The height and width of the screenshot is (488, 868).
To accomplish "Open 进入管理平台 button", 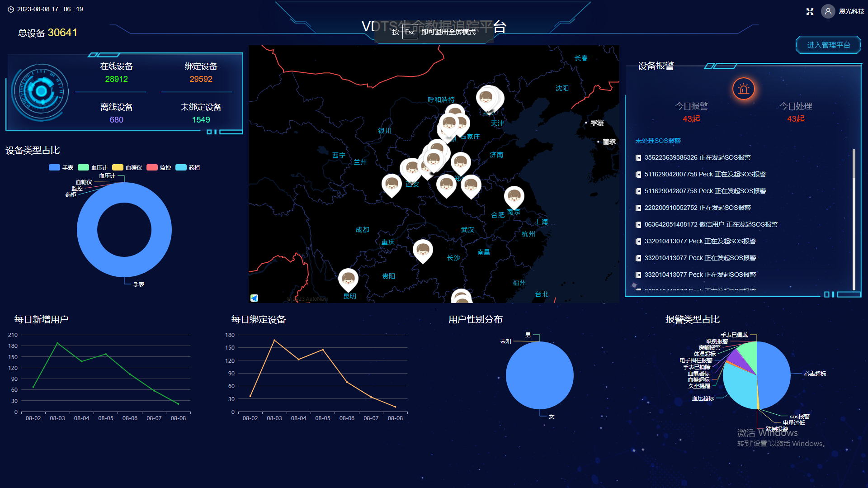I will point(828,45).
